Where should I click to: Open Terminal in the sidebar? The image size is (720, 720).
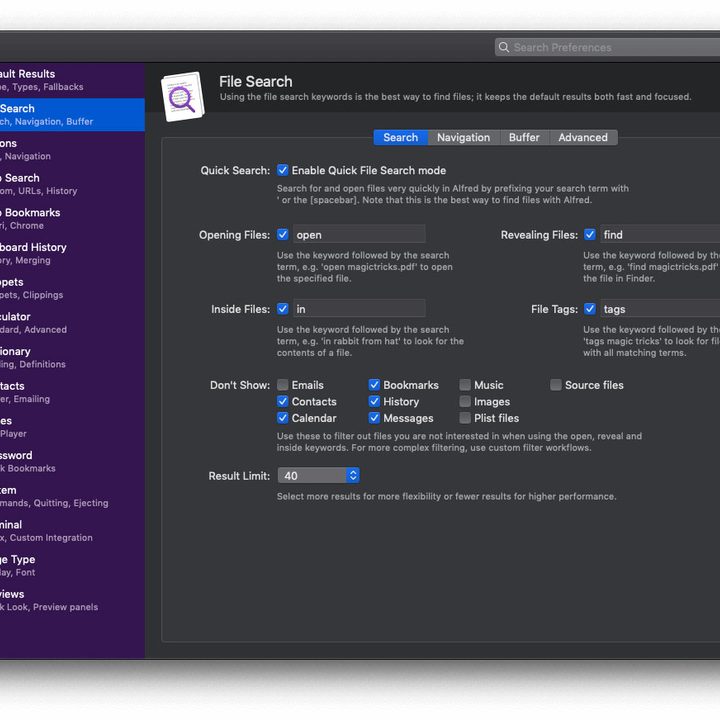72,531
